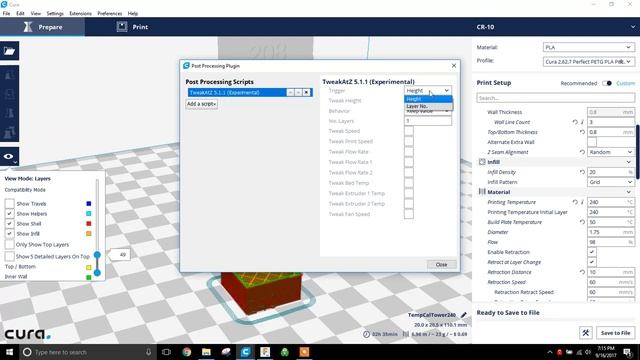Screen dimensions: 640x360
Task: Toggle Retract at Layer Change checkbox
Action: (592, 262)
